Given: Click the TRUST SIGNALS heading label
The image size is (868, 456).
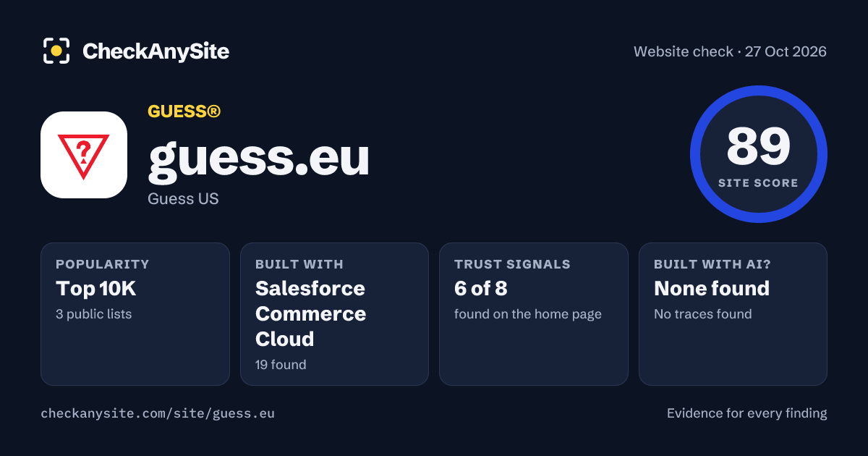Looking at the screenshot, I should [x=512, y=264].
